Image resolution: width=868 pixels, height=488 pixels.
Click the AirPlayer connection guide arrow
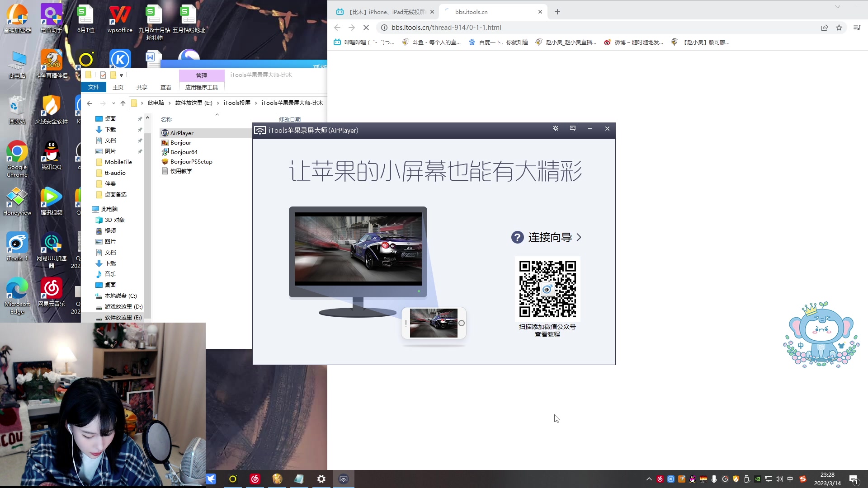[579, 237]
